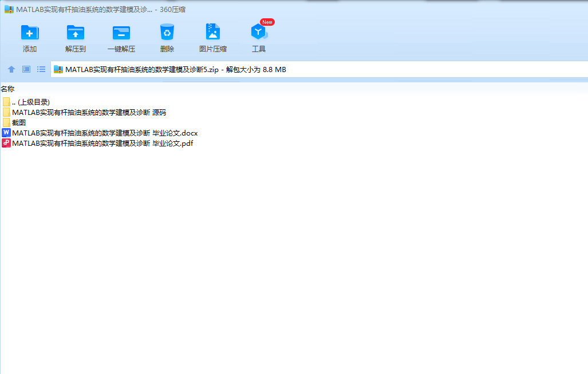This screenshot has width=588, height=374.
Task: Select the 截图 folder
Action: click(x=14, y=122)
